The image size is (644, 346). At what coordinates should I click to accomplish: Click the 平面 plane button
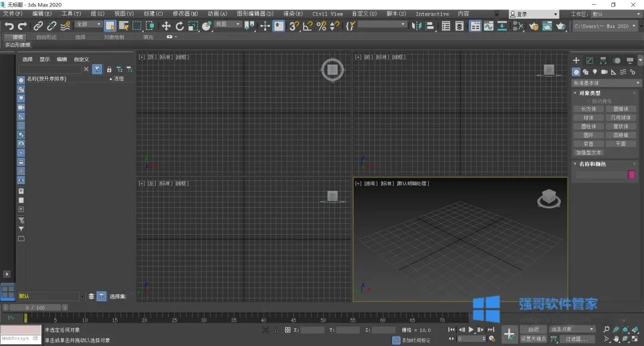621,144
